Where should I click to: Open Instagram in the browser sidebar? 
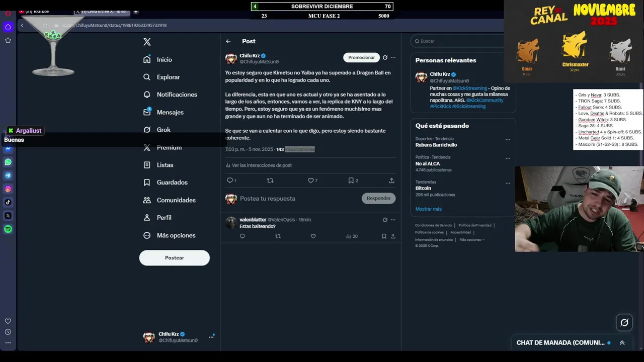tap(8, 189)
